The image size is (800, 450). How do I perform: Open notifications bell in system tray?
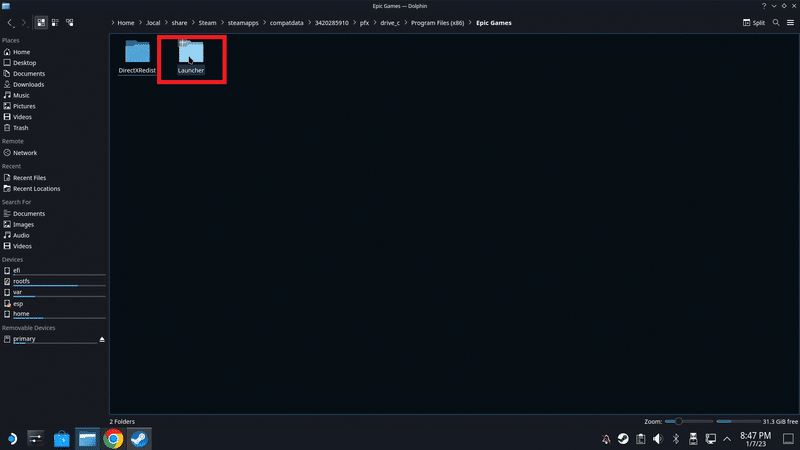606,439
